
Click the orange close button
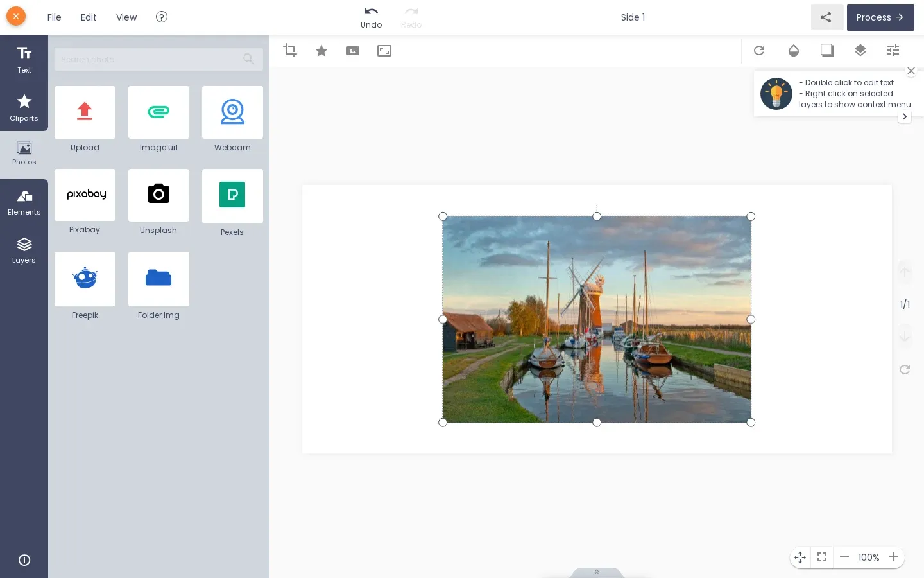tap(16, 16)
